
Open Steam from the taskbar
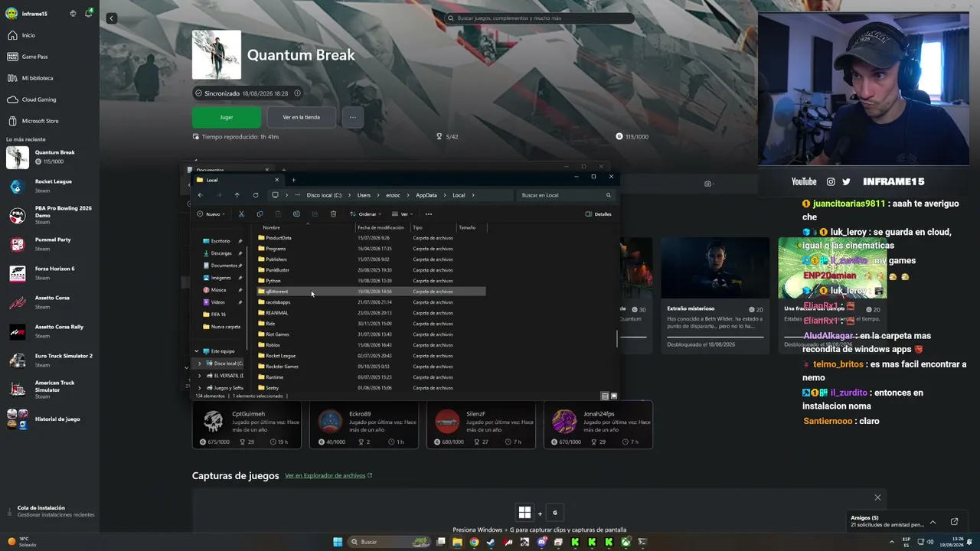click(x=491, y=542)
